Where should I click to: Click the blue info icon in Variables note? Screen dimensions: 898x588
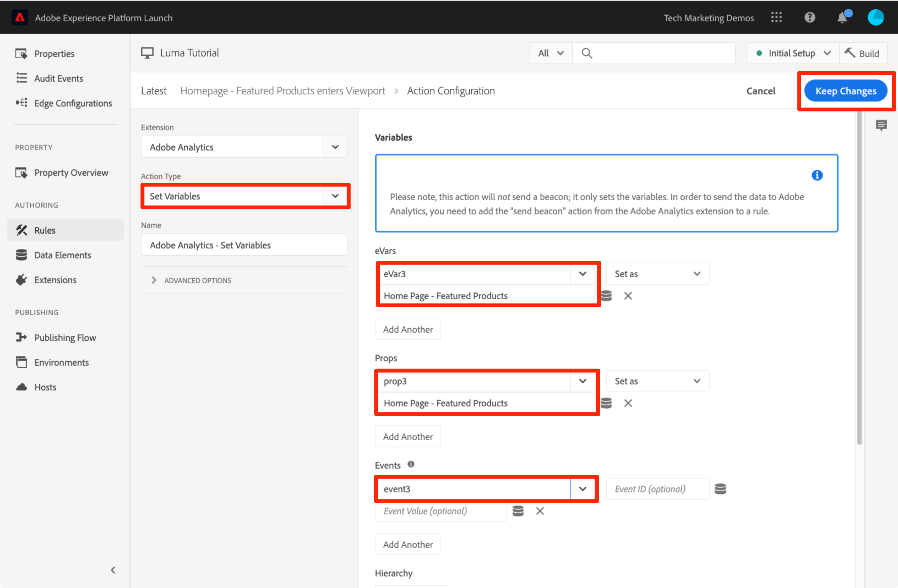817,175
